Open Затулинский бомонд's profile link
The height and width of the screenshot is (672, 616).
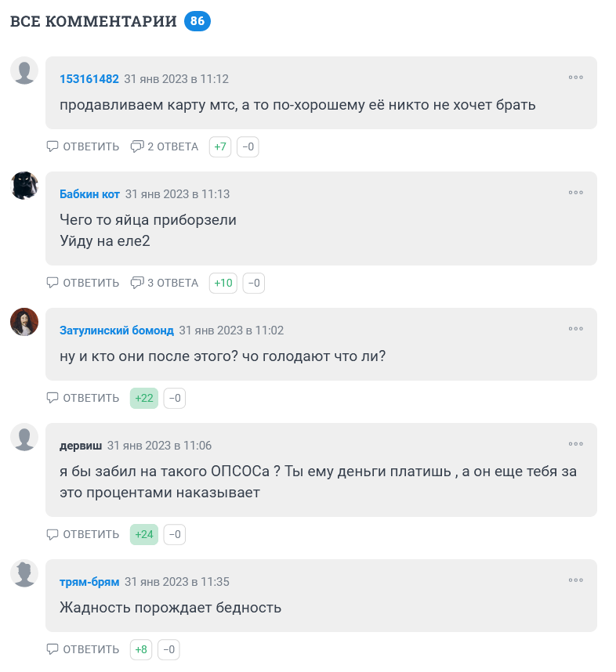pyautogui.click(x=117, y=331)
